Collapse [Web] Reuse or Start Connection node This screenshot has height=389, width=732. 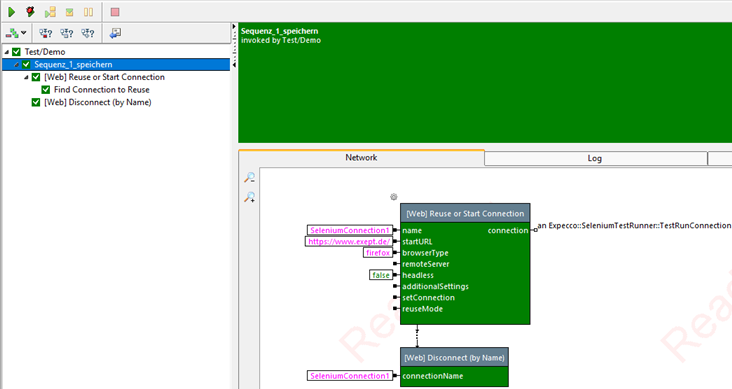26,77
